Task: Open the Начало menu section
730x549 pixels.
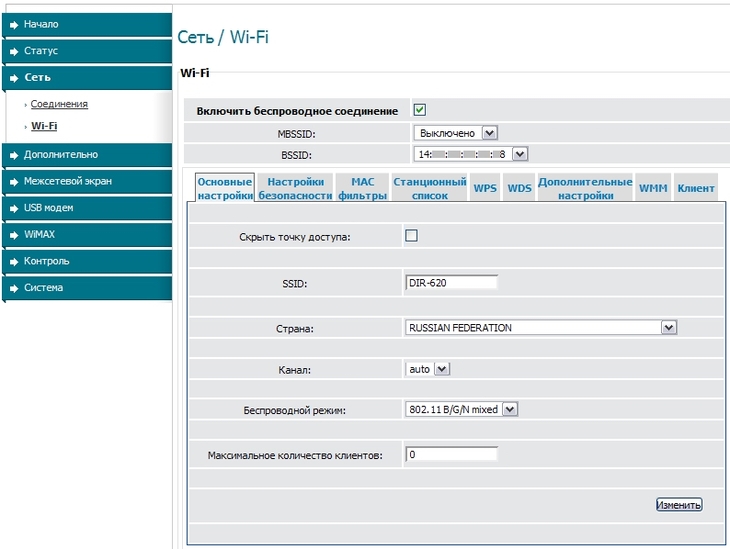Action: point(87,24)
